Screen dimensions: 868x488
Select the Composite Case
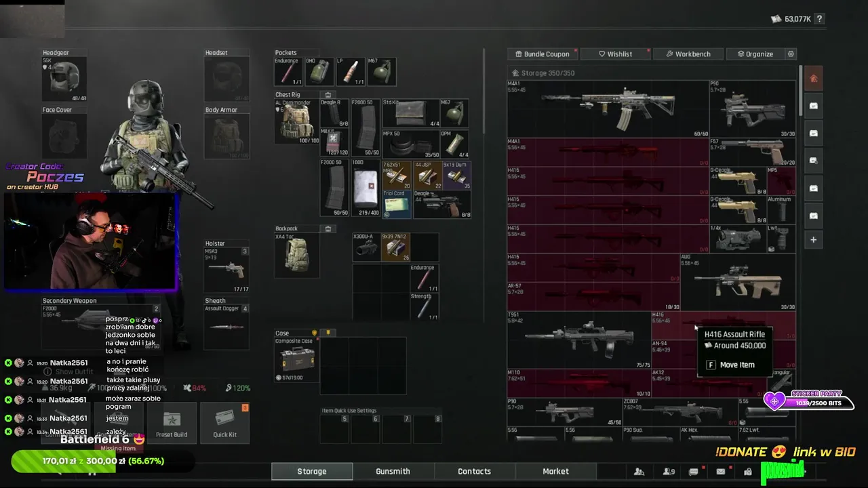click(x=296, y=359)
